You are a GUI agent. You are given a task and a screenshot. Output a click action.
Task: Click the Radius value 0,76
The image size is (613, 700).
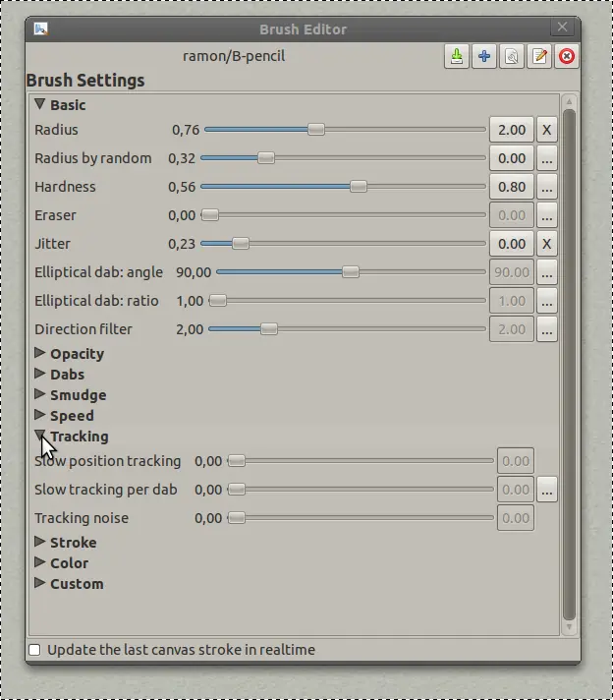[186, 130]
